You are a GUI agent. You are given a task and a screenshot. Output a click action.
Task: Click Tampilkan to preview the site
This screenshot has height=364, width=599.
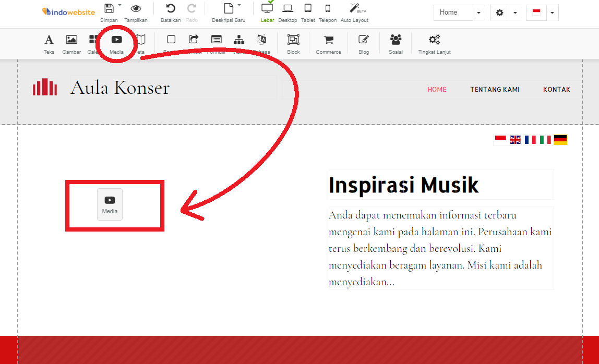136,13
